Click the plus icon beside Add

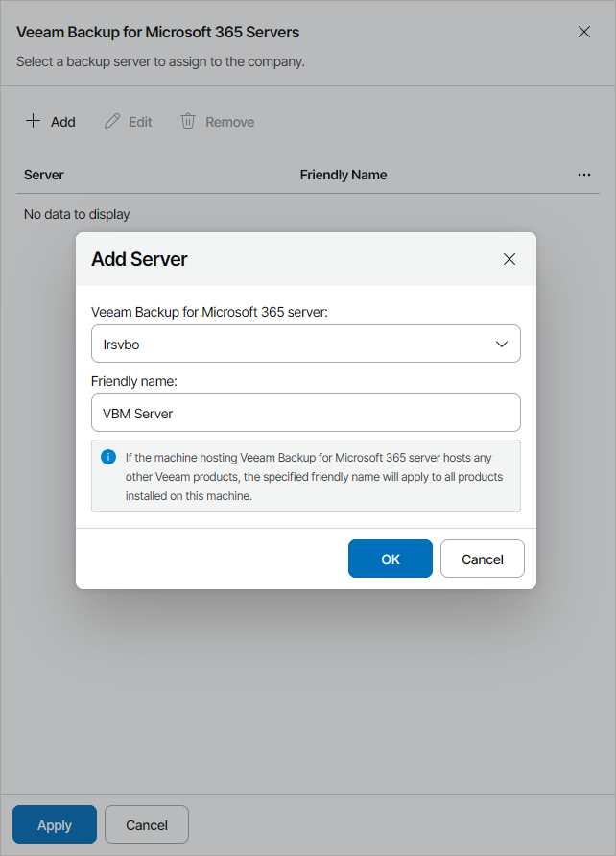[x=33, y=121]
